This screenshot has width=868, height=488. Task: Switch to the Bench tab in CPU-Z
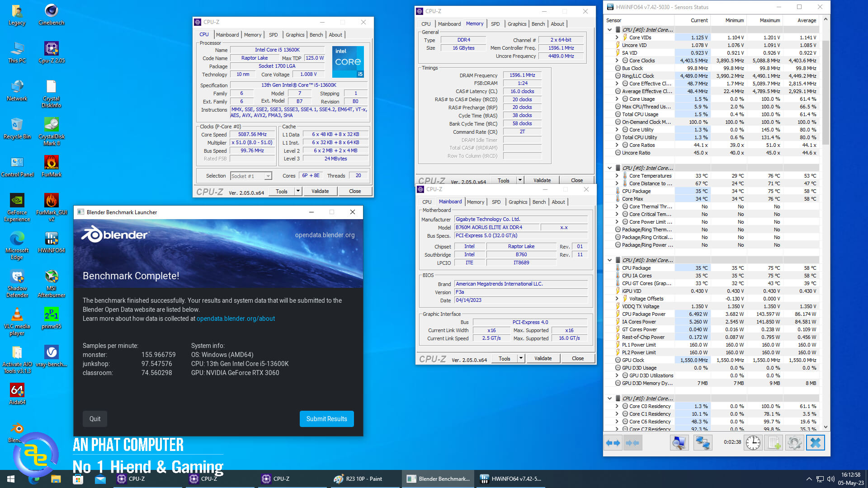(x=316, y=34)
